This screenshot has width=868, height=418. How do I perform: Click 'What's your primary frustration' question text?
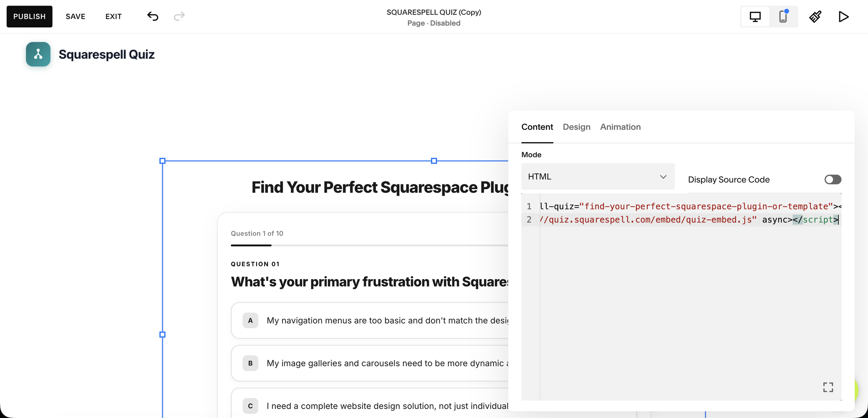[x=369, y=282]
